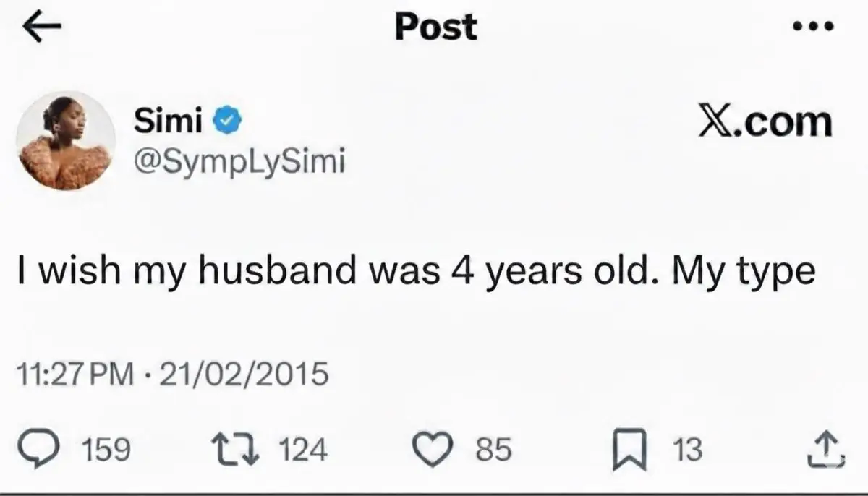Viewport: 868px width, 496px height.
Task: Open the @SympLySimi handle link
Action: (239, 162)
